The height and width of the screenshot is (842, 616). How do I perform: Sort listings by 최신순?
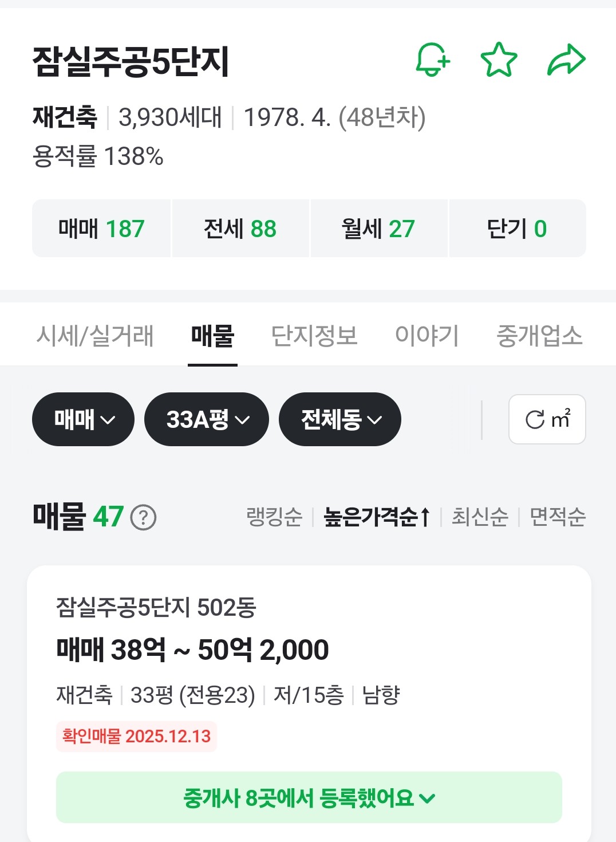point(480,517)
